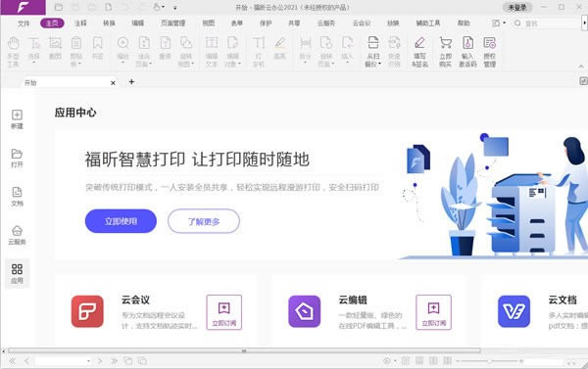
Task: Close the Start document tab
Action: tap(113, 83)
